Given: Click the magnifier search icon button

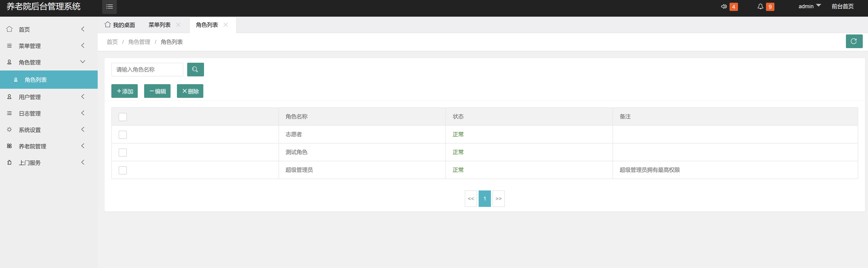Looking at the screenshot, I should point(195,70).
